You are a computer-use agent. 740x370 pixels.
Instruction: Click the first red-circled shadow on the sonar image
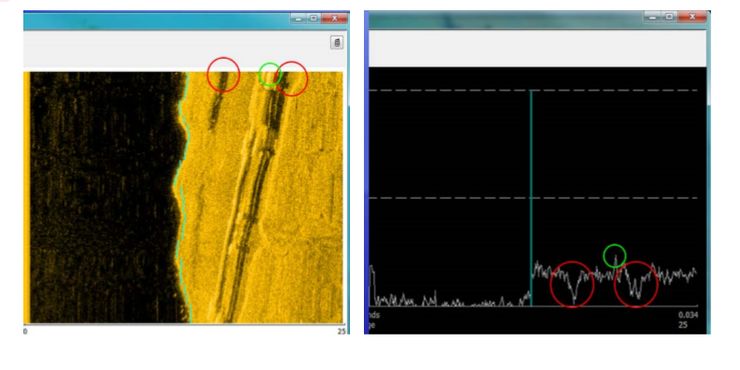(223, 75)
